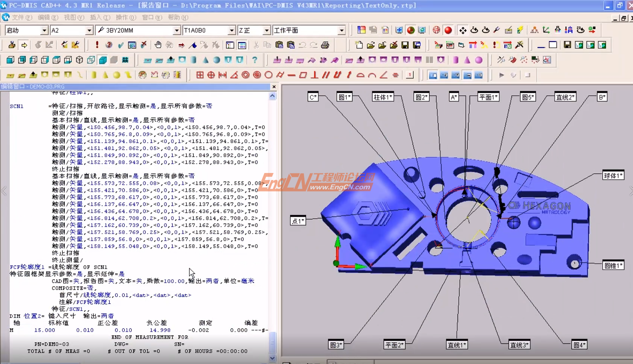Click the Print icon in the toolbar
Viewport: 633px width, 364px height.
325,45
